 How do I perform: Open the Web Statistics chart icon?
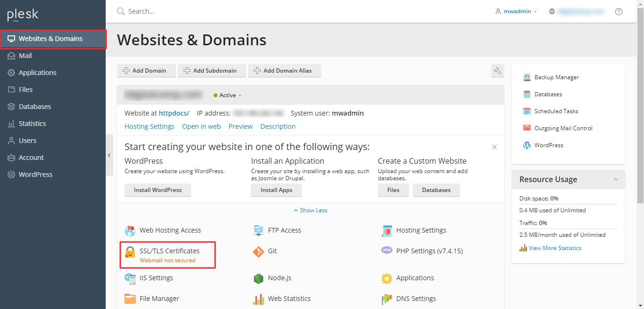(259, 299)
